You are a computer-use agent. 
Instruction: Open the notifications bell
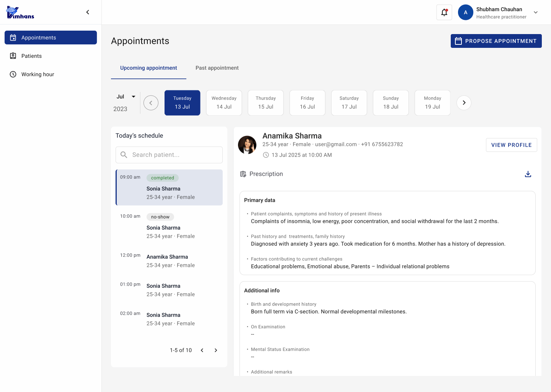(444, 12)
